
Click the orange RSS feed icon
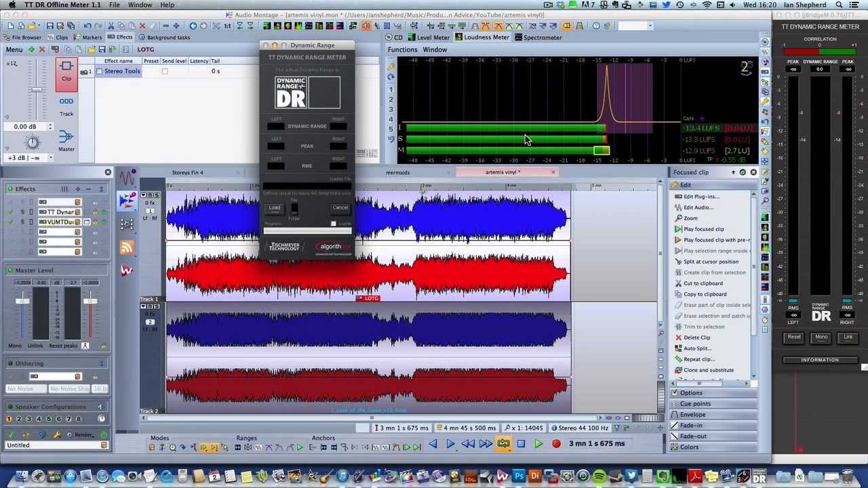(127, 247)
